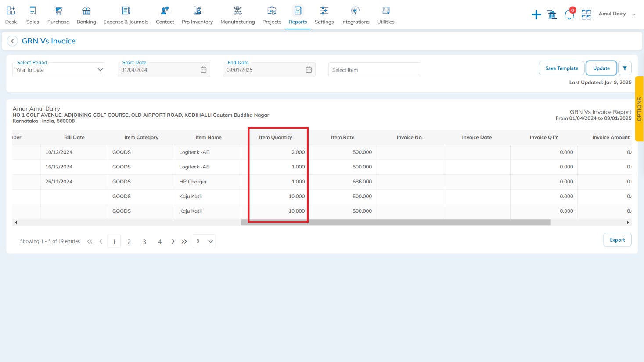Click the horizontal table scrollbar

tap(395, 222)
